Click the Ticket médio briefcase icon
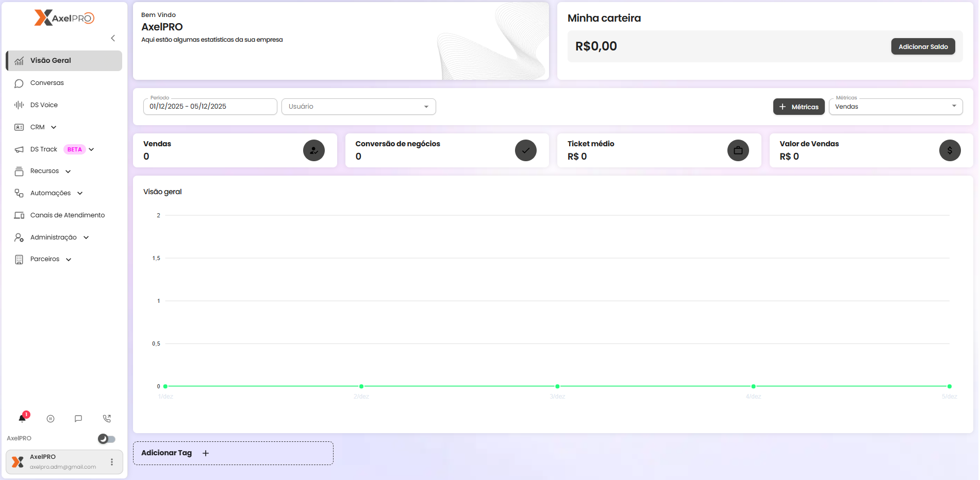The image size is (980, 480). (x=738, y=150)
